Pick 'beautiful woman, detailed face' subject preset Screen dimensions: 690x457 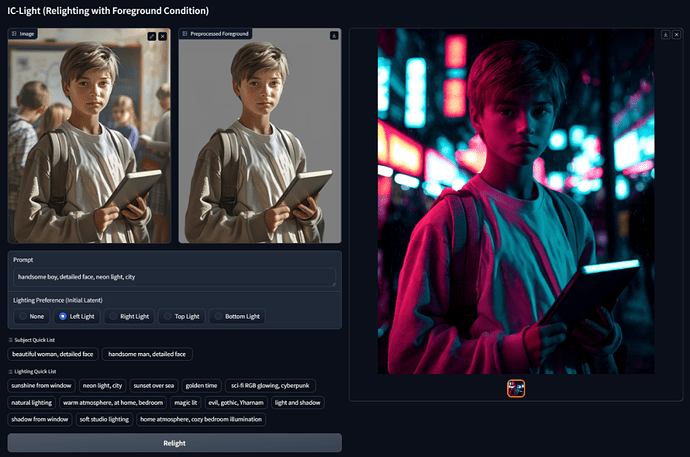tap(53, 354)
